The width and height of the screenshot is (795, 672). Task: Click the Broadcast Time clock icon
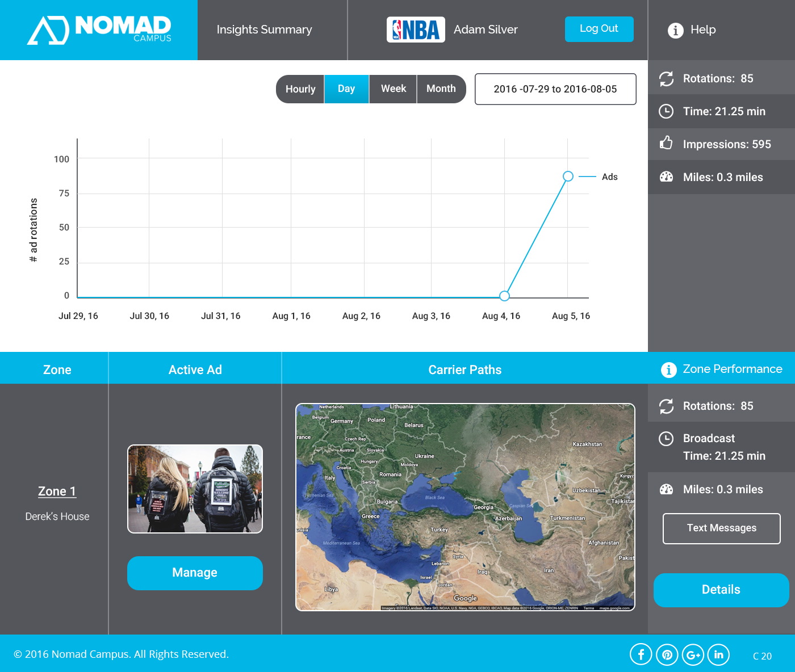[x=666, y=438]
